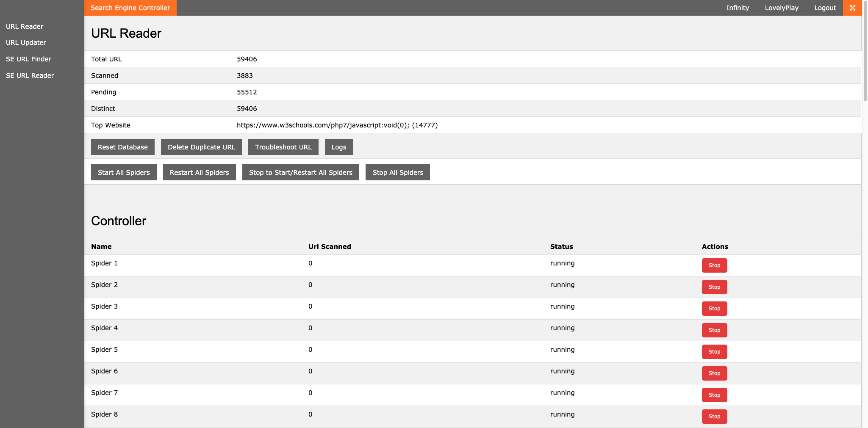Stop All Spiders

[x=397, y=173]
